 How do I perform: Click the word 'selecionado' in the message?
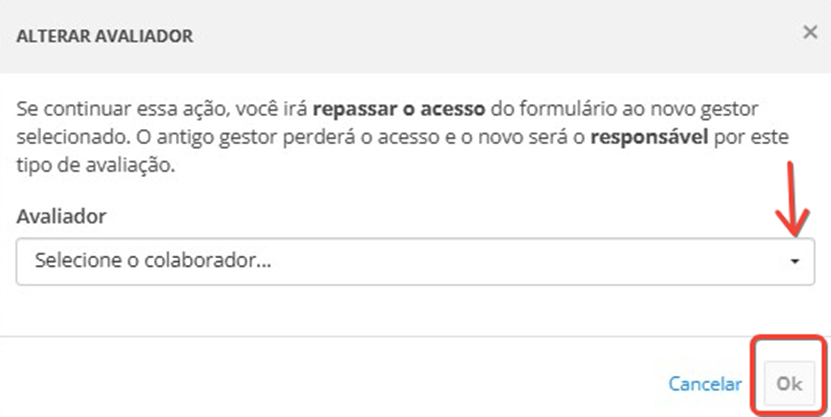(68, 137)
